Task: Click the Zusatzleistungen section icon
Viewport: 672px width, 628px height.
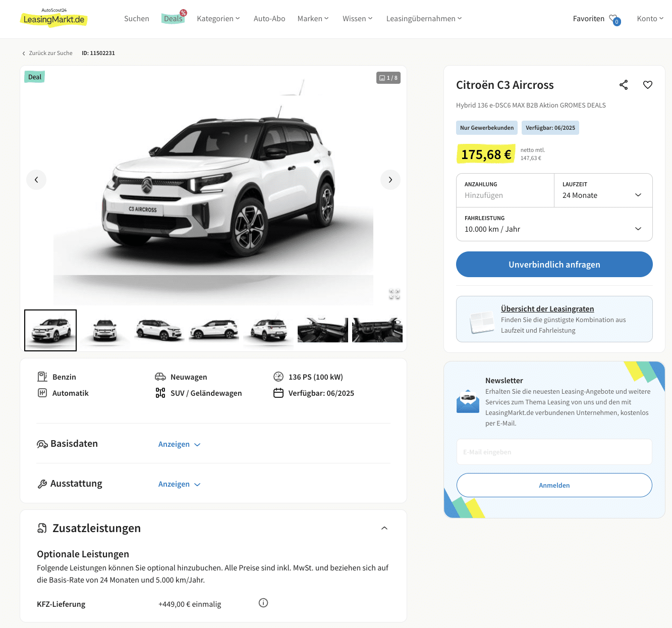Action: 42,528
